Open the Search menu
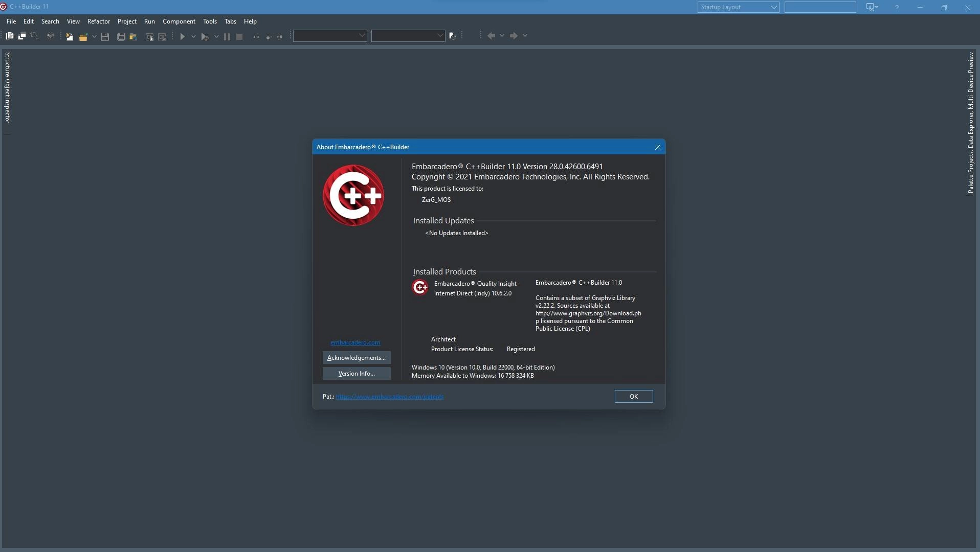 click(50, 21)
